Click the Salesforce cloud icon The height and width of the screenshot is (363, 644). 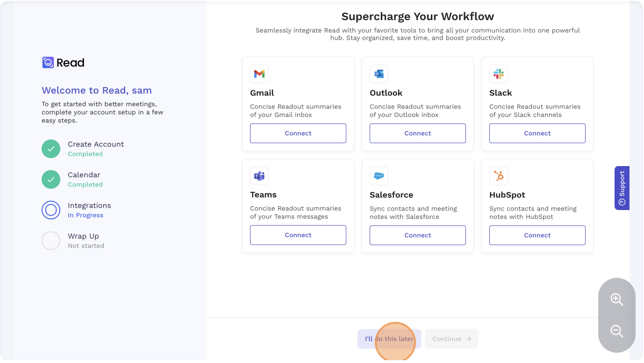tap(379, 176)
